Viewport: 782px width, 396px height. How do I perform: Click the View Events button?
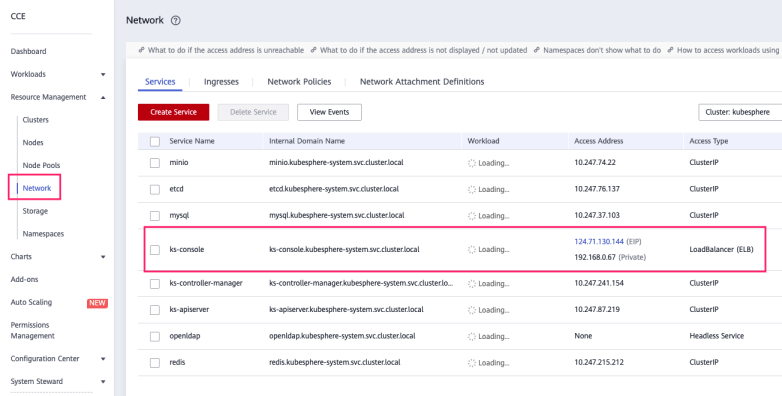(x=330, y=112)
